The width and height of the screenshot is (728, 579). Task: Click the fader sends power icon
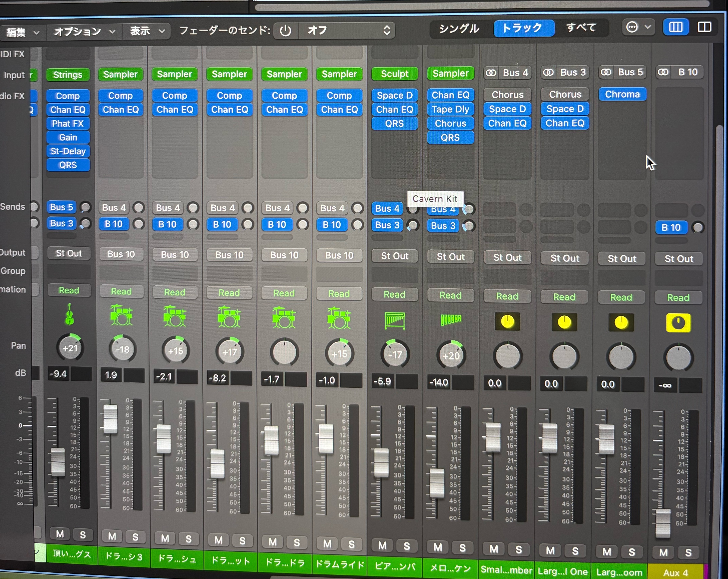285,31
